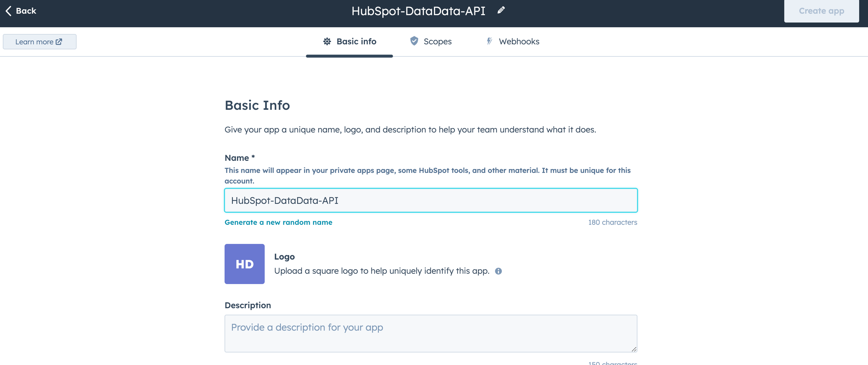Screen dimensions: 868x365
Task: Click the gear icon on Basic info tab
Action: click(327, 41)
